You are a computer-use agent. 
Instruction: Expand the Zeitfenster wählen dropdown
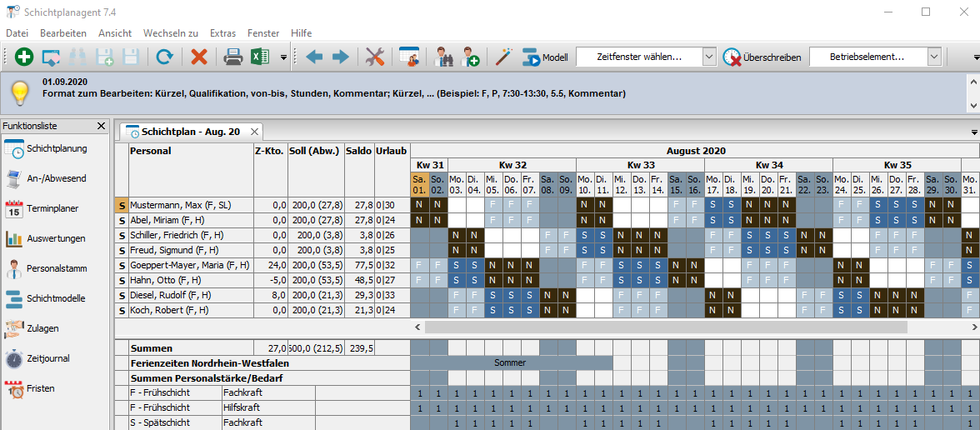[708, 57]
